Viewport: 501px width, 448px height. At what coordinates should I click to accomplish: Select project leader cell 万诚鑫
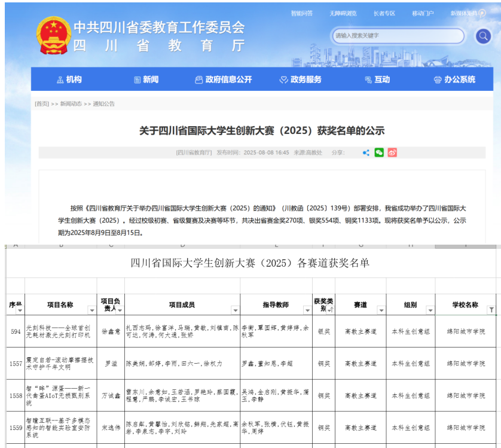(x=111, y=395)
